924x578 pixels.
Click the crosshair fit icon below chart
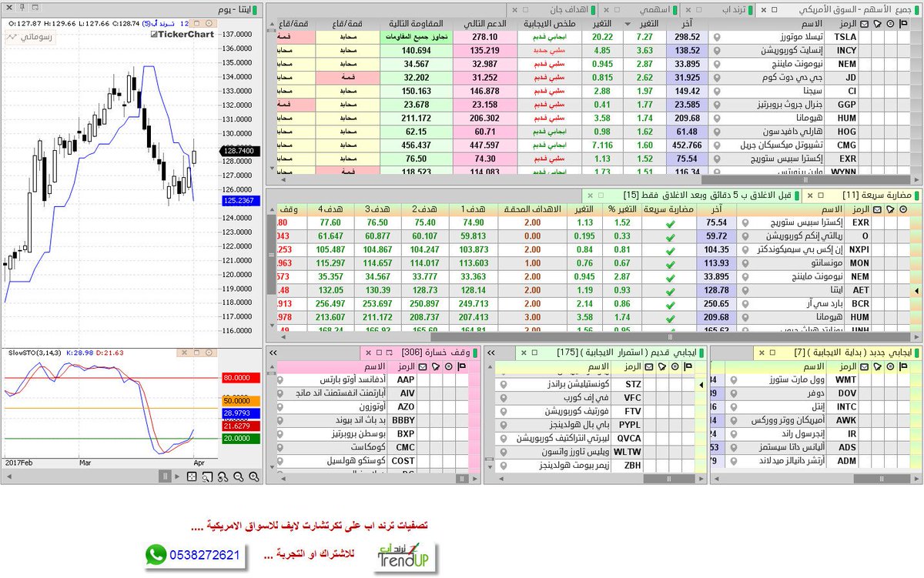(192, 476)
